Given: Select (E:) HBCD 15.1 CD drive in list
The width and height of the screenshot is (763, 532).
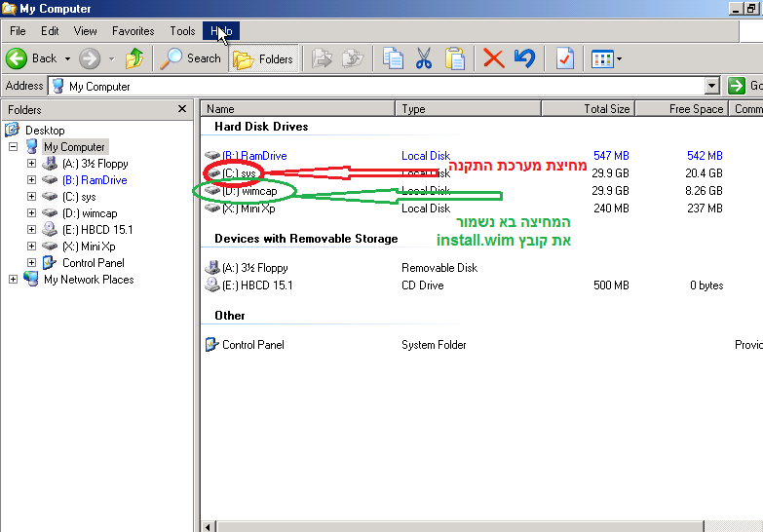Looking at the screenshot, I should pos(257,285).
